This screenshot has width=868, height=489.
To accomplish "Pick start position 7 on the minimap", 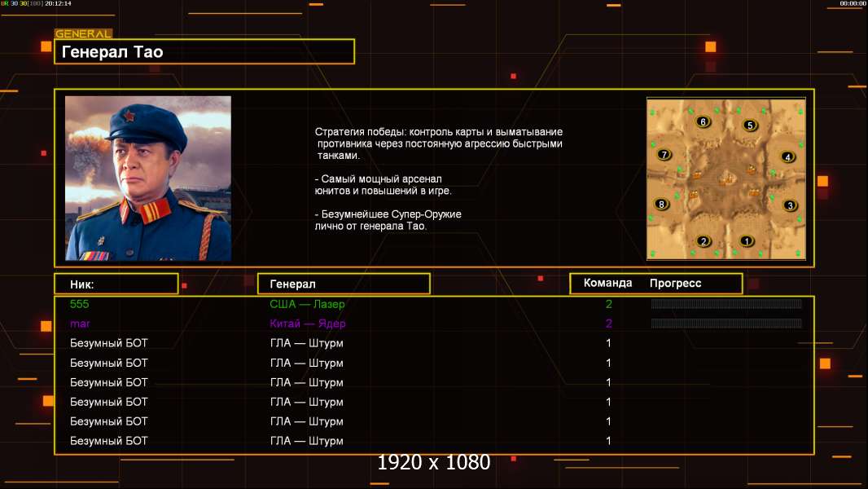I will point(664,155).
